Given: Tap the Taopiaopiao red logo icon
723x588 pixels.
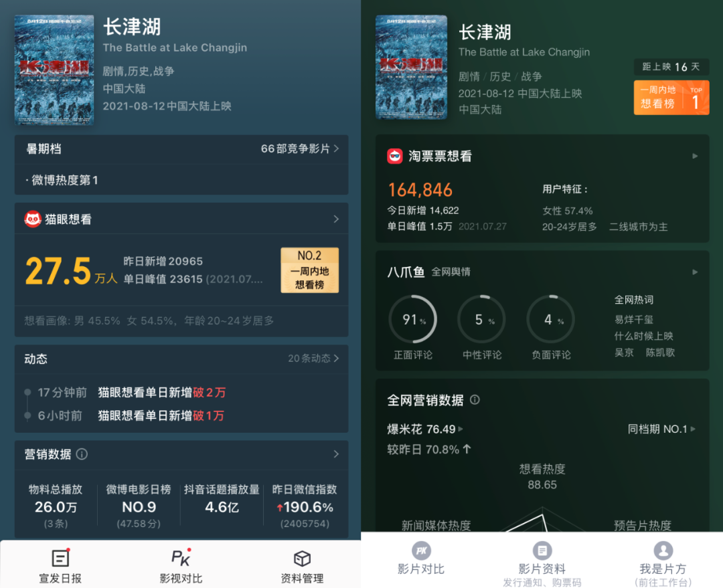Looking at the screenshot, I should (395, 157).
